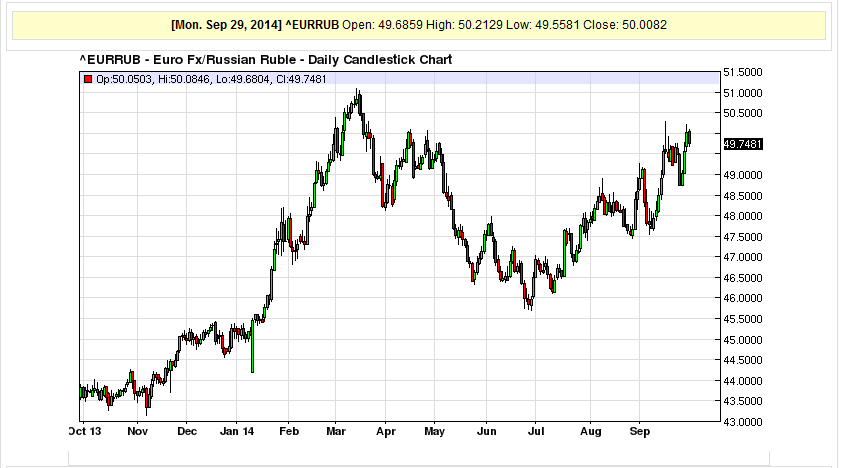This screenshot has height=468, width=841.
Task: Select the Oct 13 date label
Action: coord(88,434)
